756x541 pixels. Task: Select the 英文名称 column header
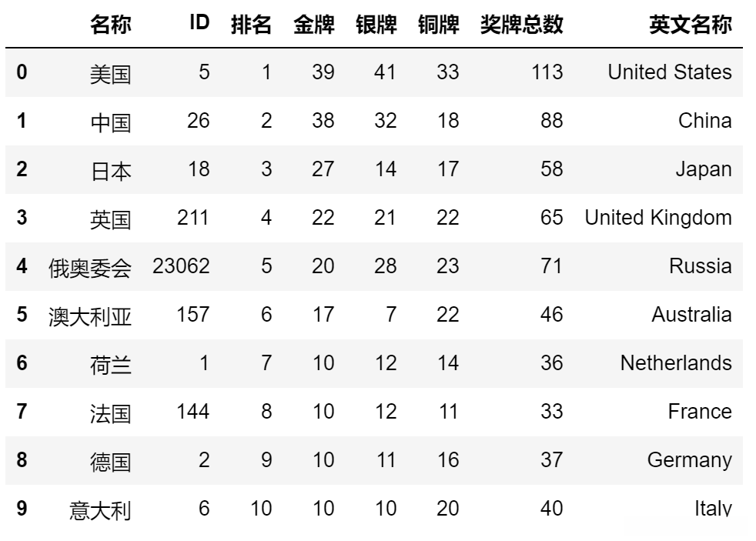point(690,25)
